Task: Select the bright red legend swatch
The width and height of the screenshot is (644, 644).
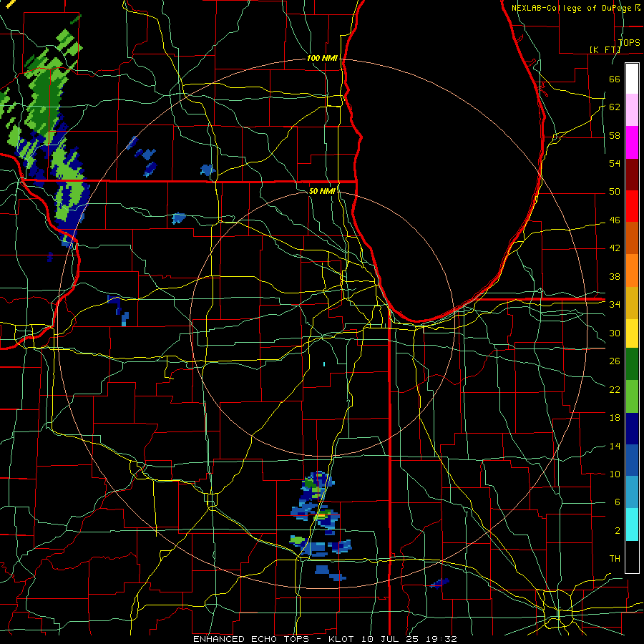Action: click(x=632, y=206)
